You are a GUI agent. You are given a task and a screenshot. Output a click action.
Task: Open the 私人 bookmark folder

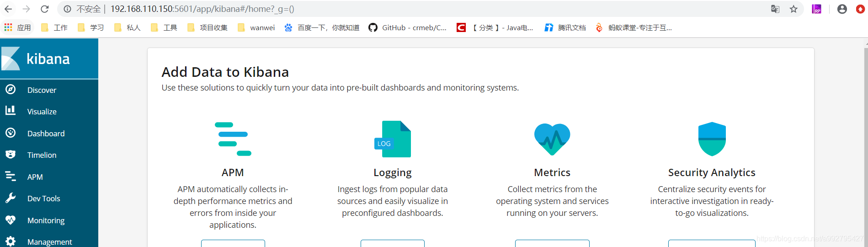coord(128,27)
